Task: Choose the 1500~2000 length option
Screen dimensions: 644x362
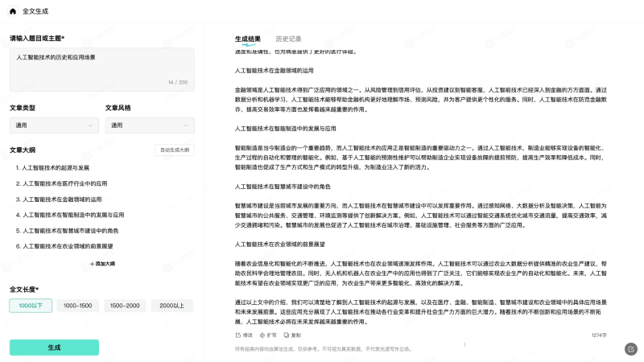Action: [126, 306]
